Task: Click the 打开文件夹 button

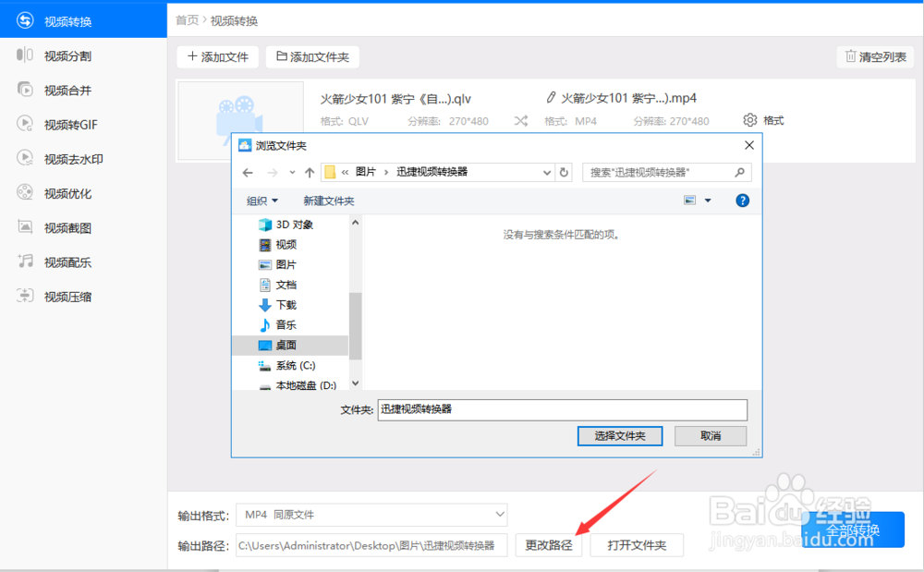Action: click(x=637, y=545)
